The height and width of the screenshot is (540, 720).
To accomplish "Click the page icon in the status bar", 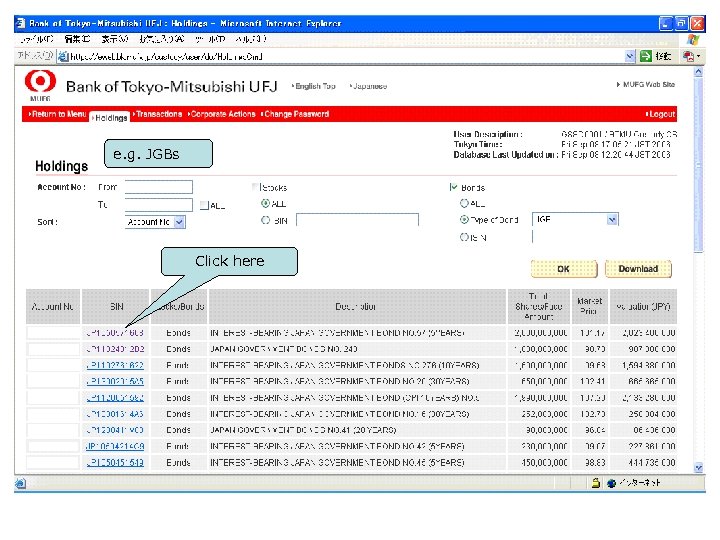I will [x=21, y=483].
